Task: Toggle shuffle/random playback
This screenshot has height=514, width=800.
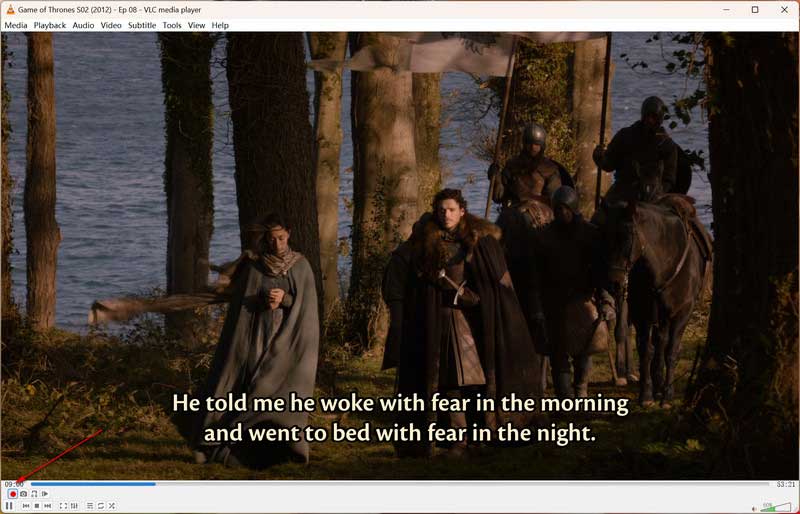Action: point(112,506)
